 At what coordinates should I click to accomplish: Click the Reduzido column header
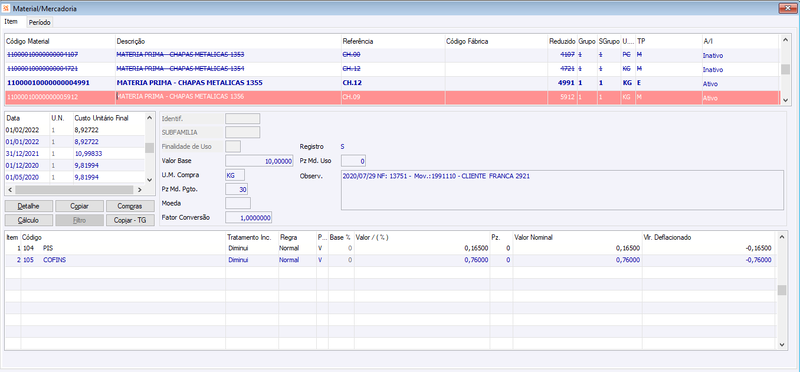562,41
